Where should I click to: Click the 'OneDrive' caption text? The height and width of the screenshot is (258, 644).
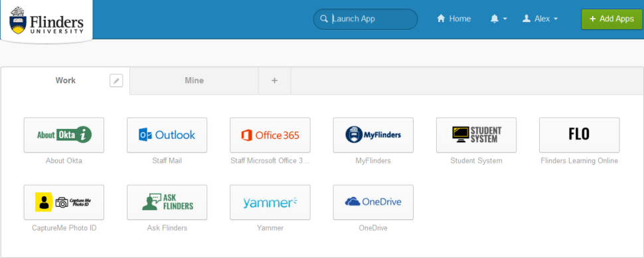click(x=373, y=228)
